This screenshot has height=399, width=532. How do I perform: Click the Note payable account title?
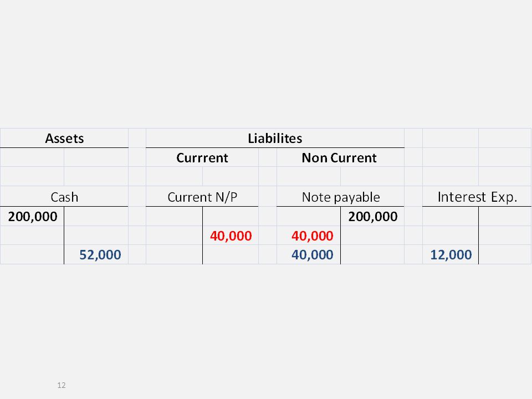click(x=341, y=197)
